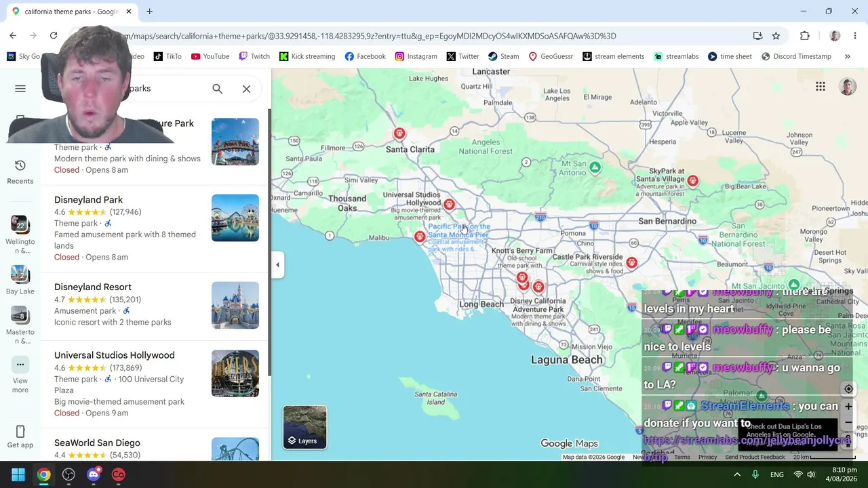The width and height of the screenshot is (868, 488).
Task: Click Get app in the Maps sidebar
Action: (20, 436)
